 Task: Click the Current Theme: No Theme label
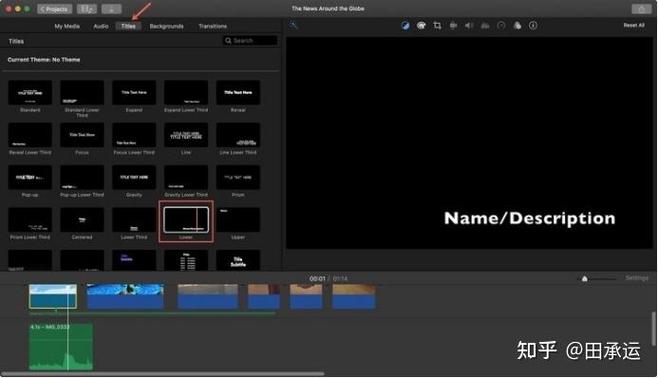click(44, 60)
